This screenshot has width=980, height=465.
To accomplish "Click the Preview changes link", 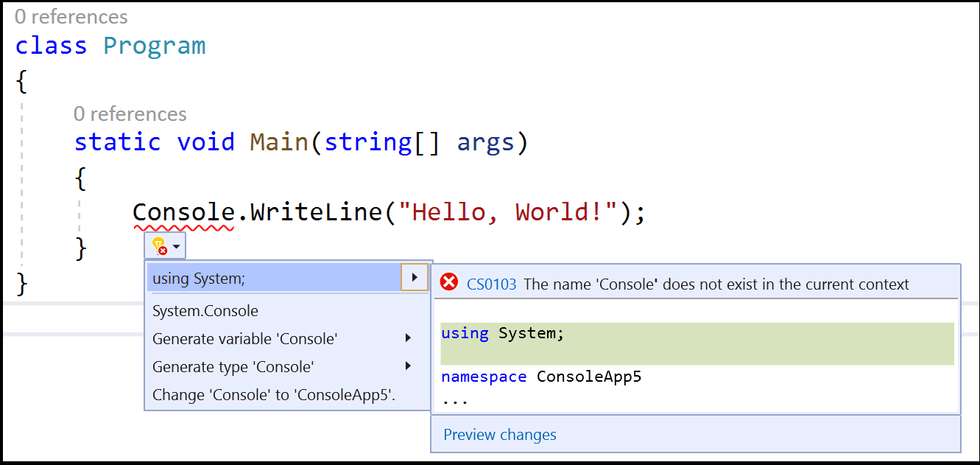I will pos(500,435).
